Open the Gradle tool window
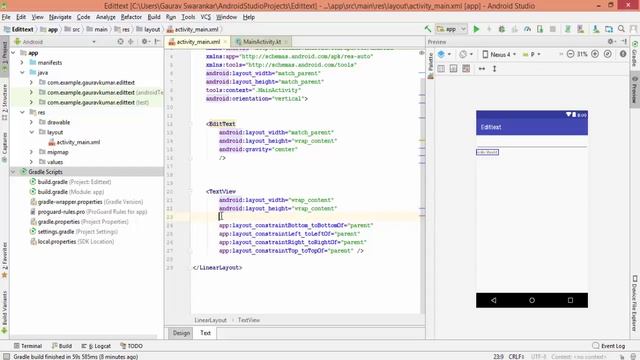640x360 pixels. click(635, 53)
